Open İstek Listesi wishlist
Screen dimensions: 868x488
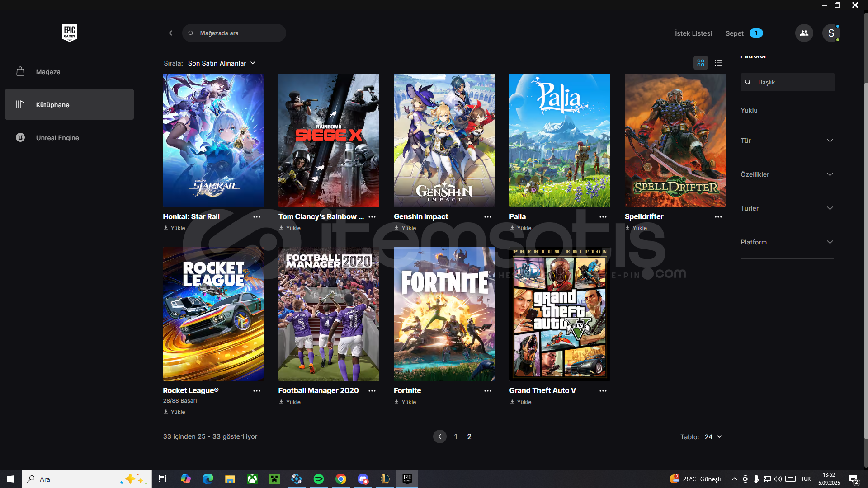(x=693, y=33)
